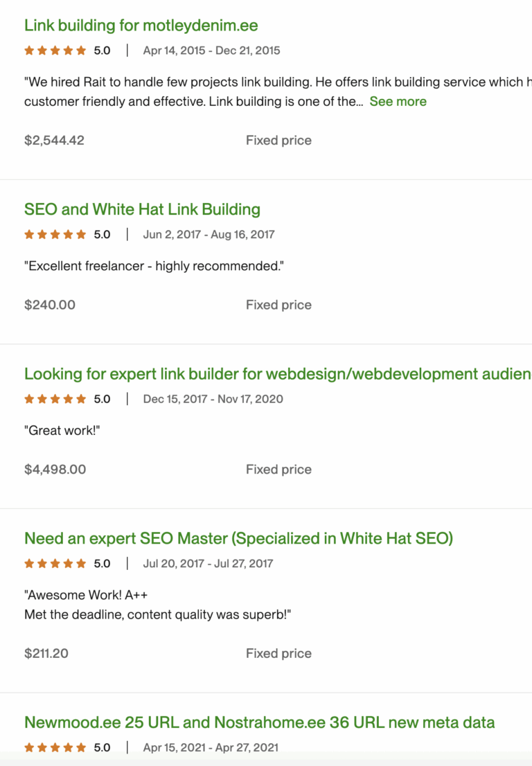Open 'Newmood.ee 25 URL and Nostrahome.ee' job
The image size is (532, 766).
(259, 722)
